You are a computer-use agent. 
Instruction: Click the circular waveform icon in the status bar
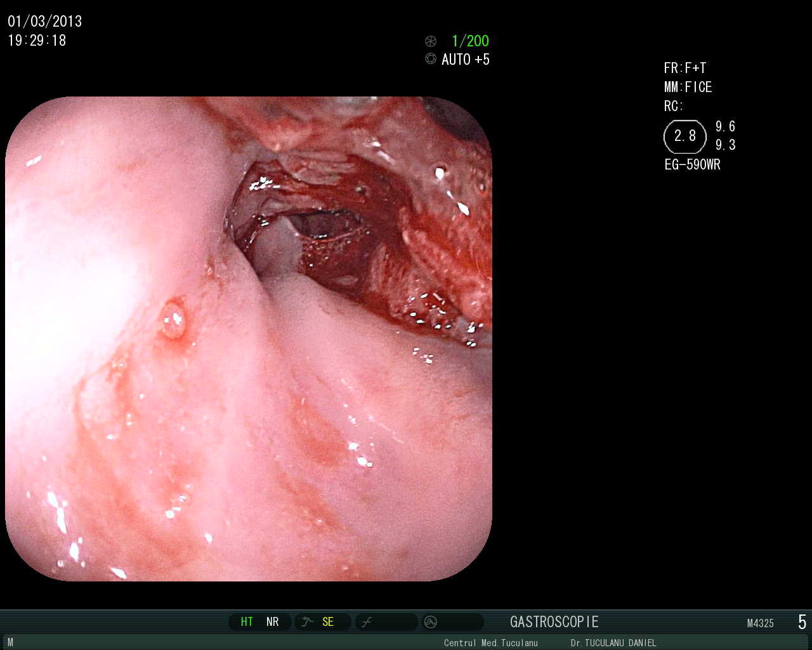click(431, 622)
